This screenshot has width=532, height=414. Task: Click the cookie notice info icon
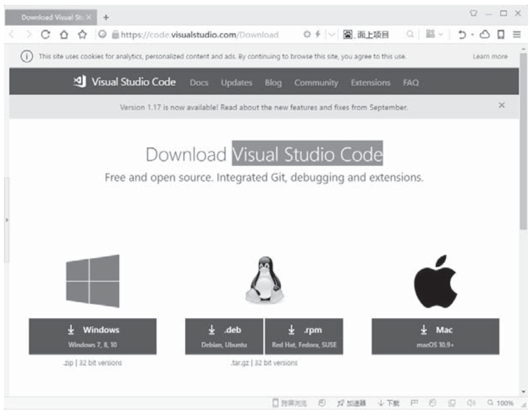click(26, 57)
